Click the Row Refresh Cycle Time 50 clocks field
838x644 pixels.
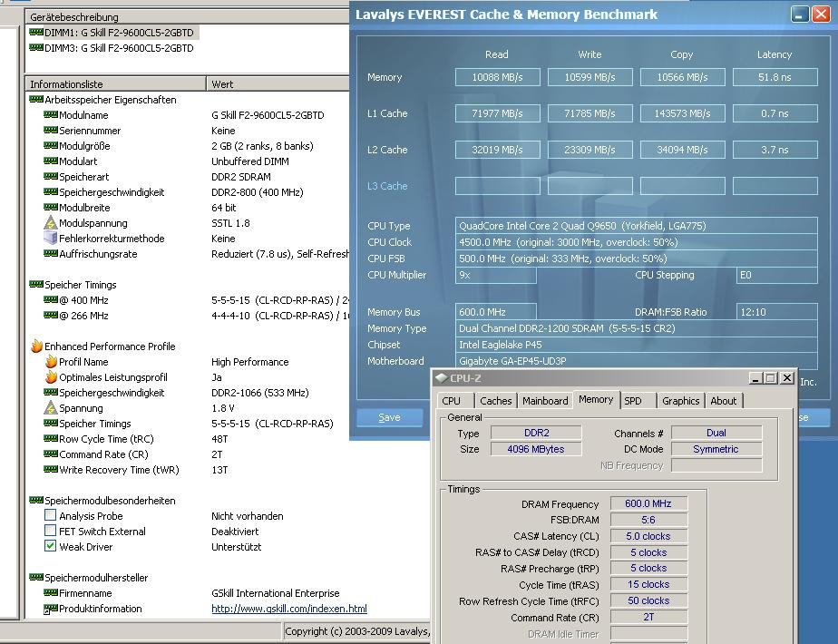pyautogui.click(x=648, y=600)
